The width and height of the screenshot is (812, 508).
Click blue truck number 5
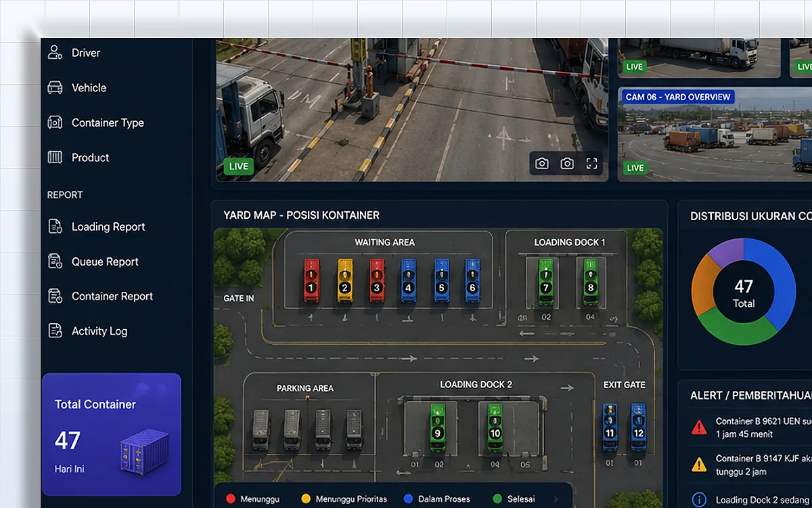coord(441,280)
